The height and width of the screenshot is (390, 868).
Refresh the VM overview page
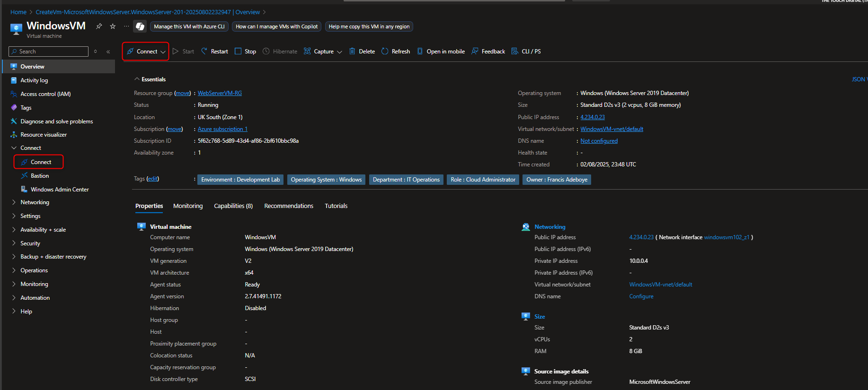click(x=396, y=52)
